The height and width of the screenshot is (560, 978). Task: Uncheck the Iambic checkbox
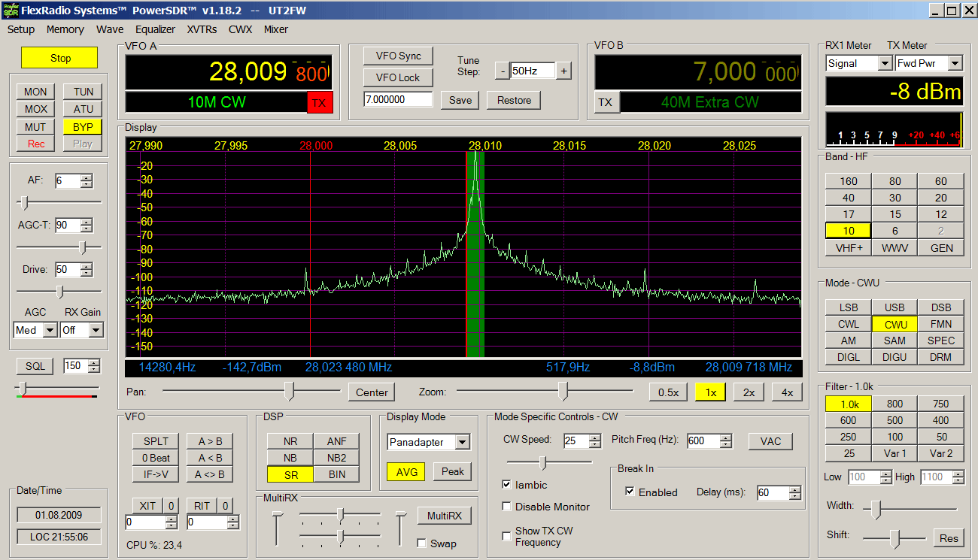tap(507, 485)
